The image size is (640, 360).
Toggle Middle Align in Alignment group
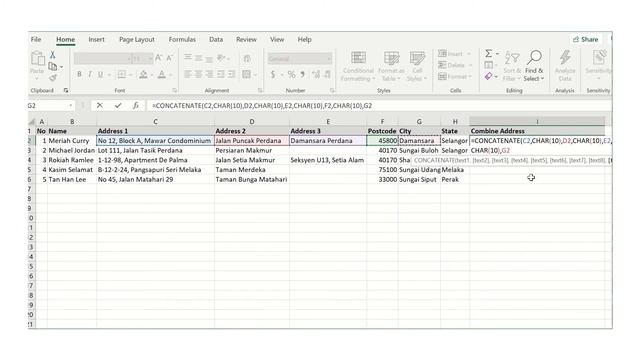pos(198,58)
